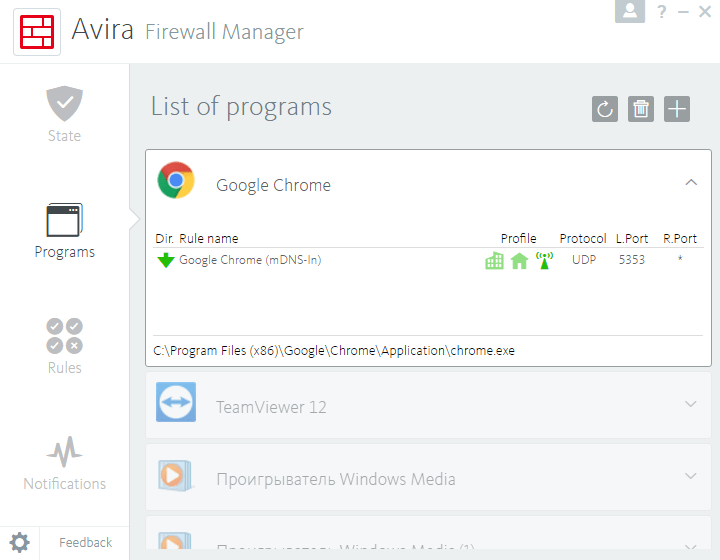Click the chrome.exe file path text

click(334, 351)
